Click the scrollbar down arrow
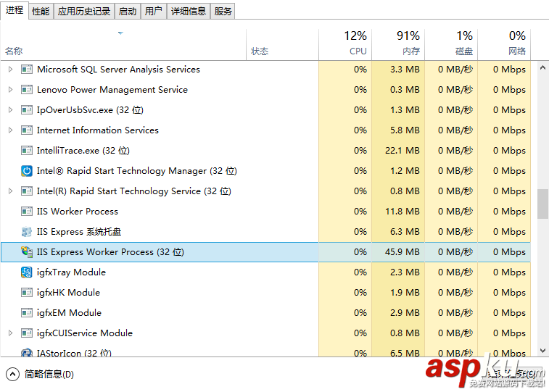This screenshot has height=392, width=549. (542, 351)
